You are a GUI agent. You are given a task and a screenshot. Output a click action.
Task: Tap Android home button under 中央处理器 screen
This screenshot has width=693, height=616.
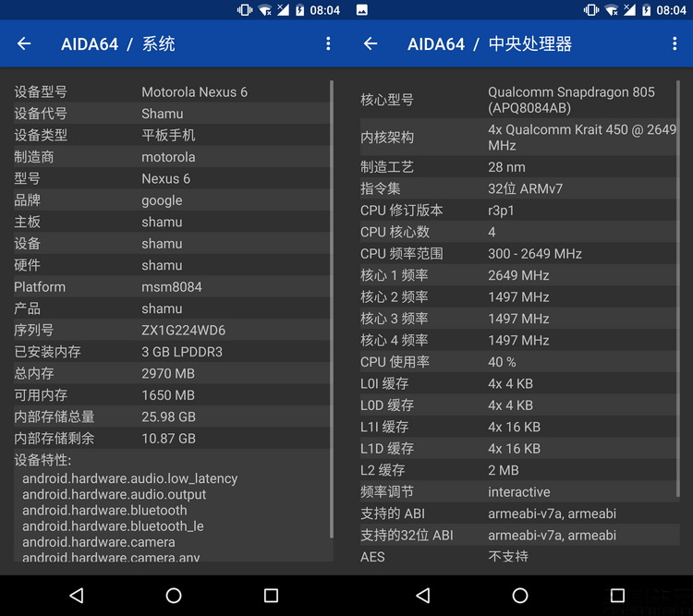pos(519,596)
